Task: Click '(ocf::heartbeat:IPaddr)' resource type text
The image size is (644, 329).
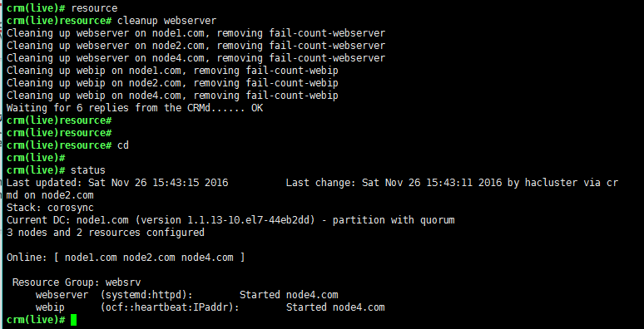Action: [x=170, y=307]
